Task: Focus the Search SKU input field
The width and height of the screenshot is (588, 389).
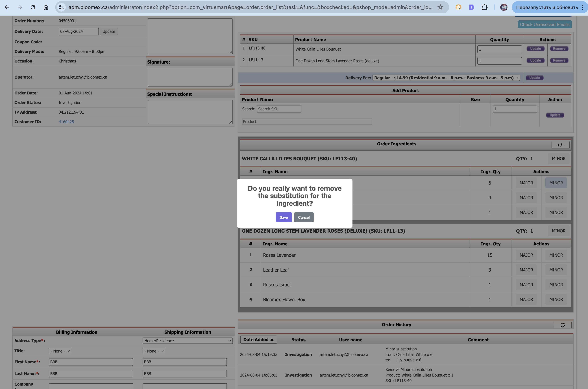Action: click(279, 109)
